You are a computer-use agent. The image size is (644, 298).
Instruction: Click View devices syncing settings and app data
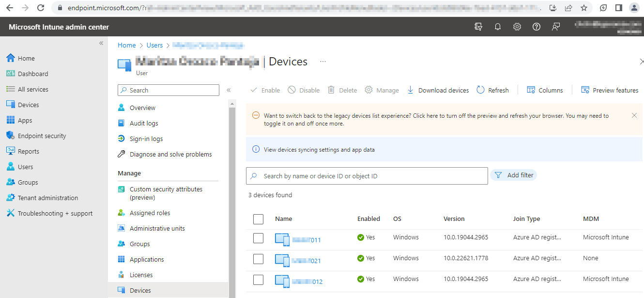(319, 150)
